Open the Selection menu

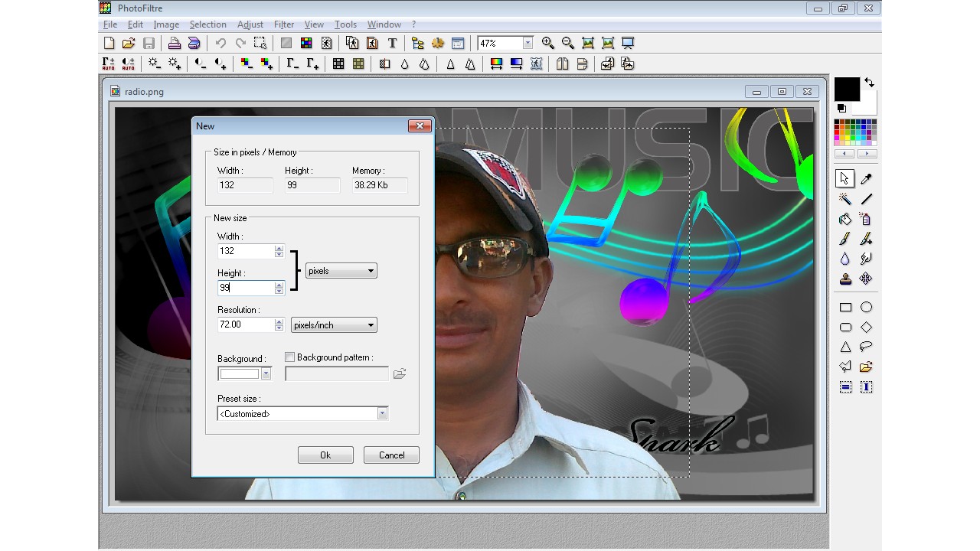tap(207, 24)
